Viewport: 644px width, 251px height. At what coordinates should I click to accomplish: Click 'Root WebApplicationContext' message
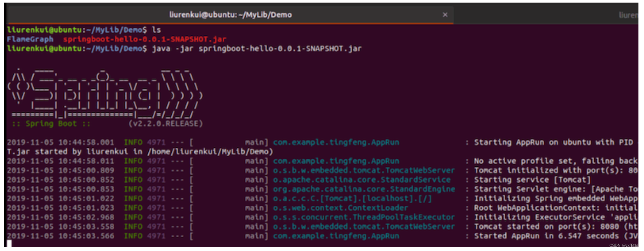click(555, 208)
